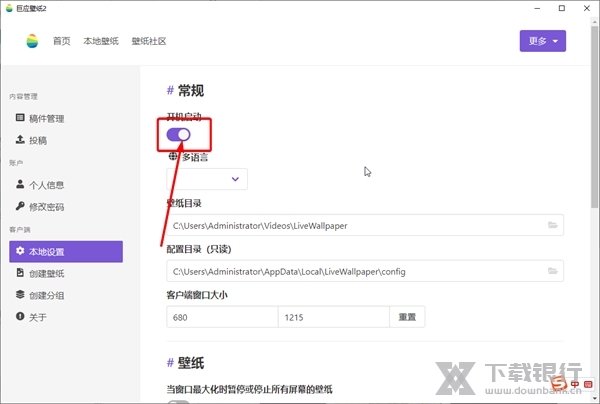Screen dimensions: 600x404
Task: Open 个人信息 sidebar item
Action: (x=66, y=185)
